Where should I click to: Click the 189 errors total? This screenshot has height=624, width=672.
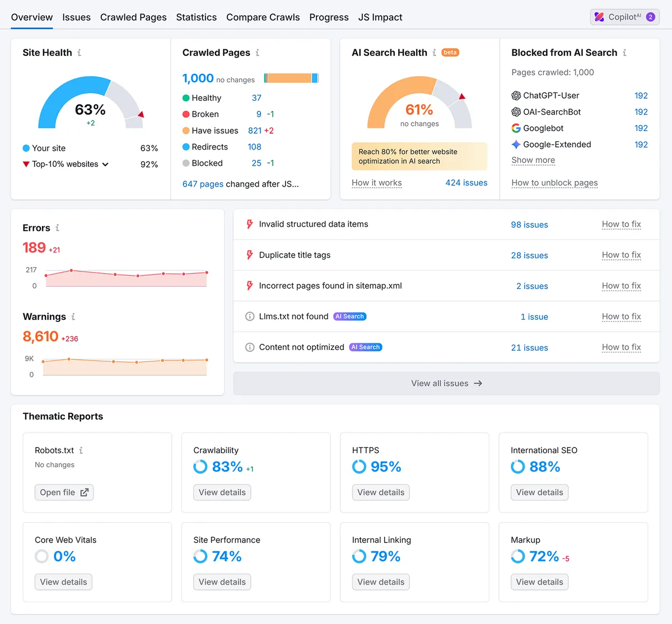(x=34, y=248)
